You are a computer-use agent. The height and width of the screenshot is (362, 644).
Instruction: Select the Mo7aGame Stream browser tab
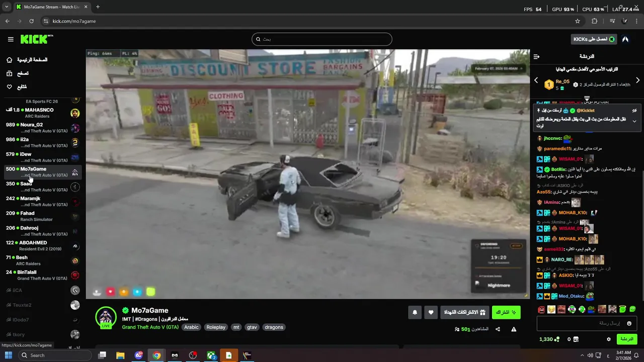(52, 7)
